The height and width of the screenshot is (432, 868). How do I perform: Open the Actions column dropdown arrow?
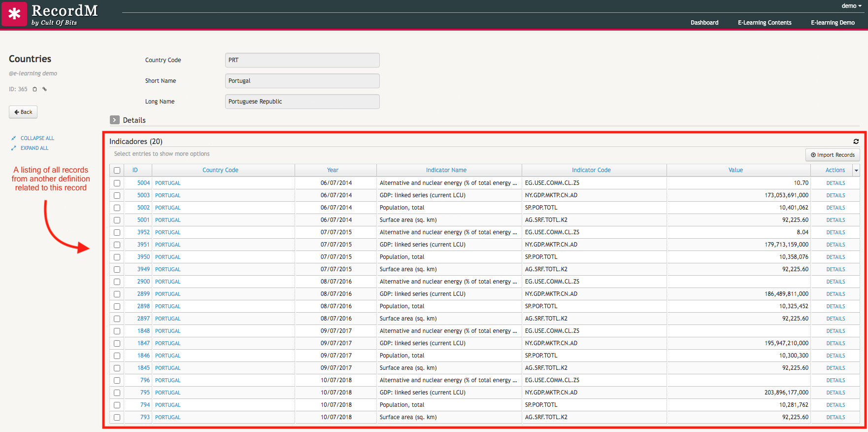[856, 170]
